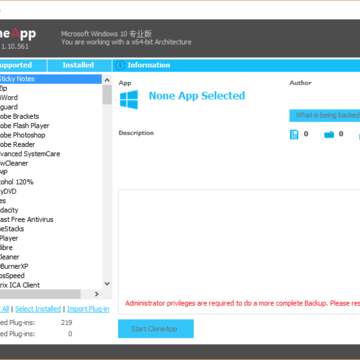This screenshot has height=360, width=360.
Task: Click the list's down scroll arrow
Action: tap(107, 284)
